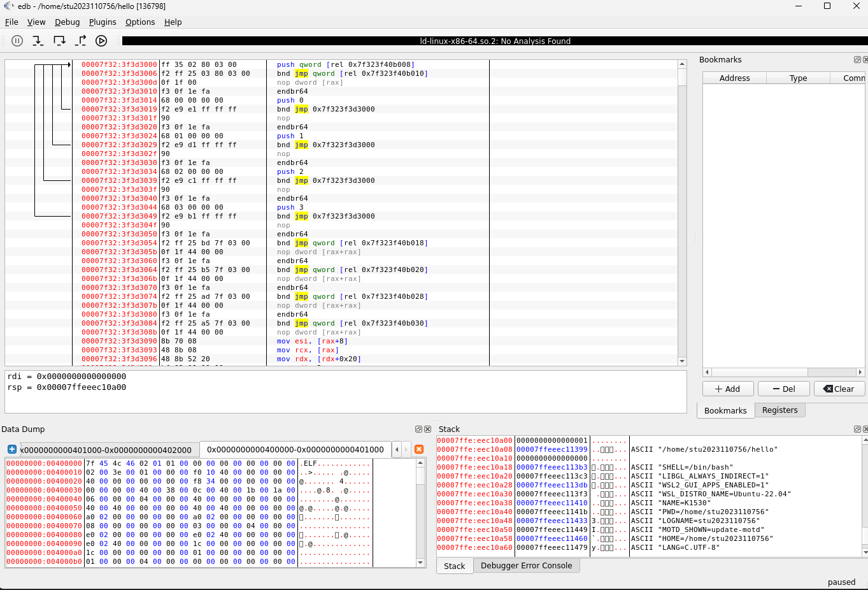
Task: Float the Stack panel
Action: 857,429
